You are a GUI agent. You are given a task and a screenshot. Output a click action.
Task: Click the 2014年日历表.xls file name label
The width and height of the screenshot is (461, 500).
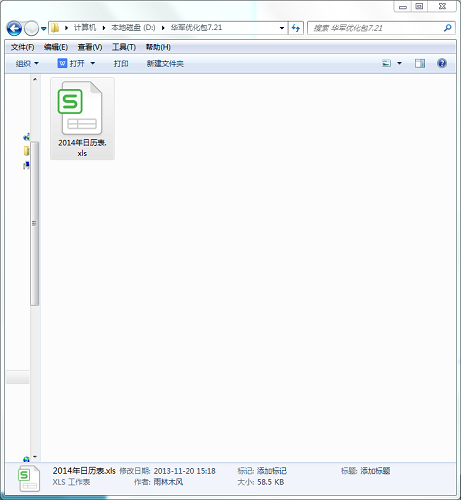(82, 148)
